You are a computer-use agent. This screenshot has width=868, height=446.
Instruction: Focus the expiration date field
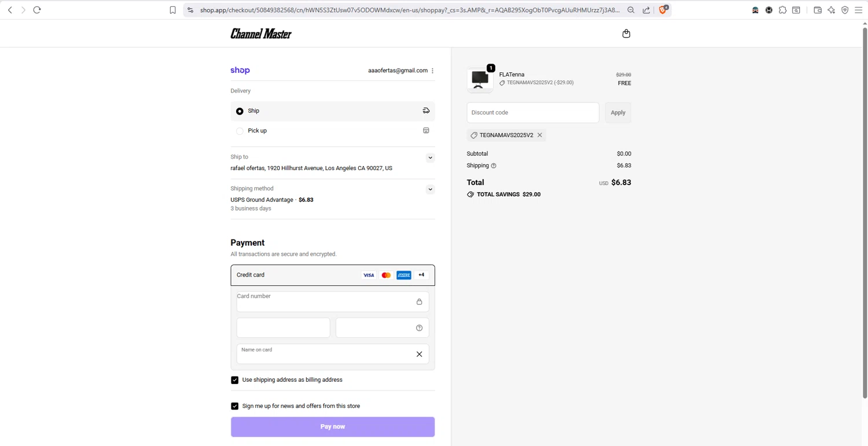click(284, 328)
